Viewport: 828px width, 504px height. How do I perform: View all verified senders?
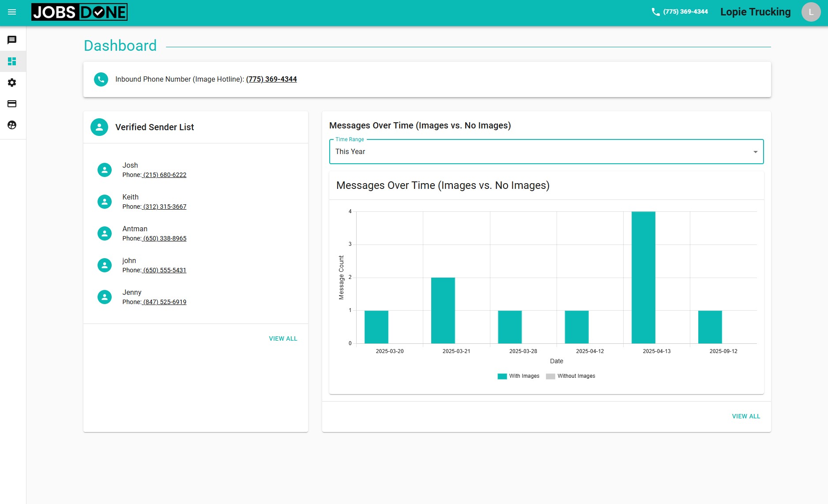point(283,339)
